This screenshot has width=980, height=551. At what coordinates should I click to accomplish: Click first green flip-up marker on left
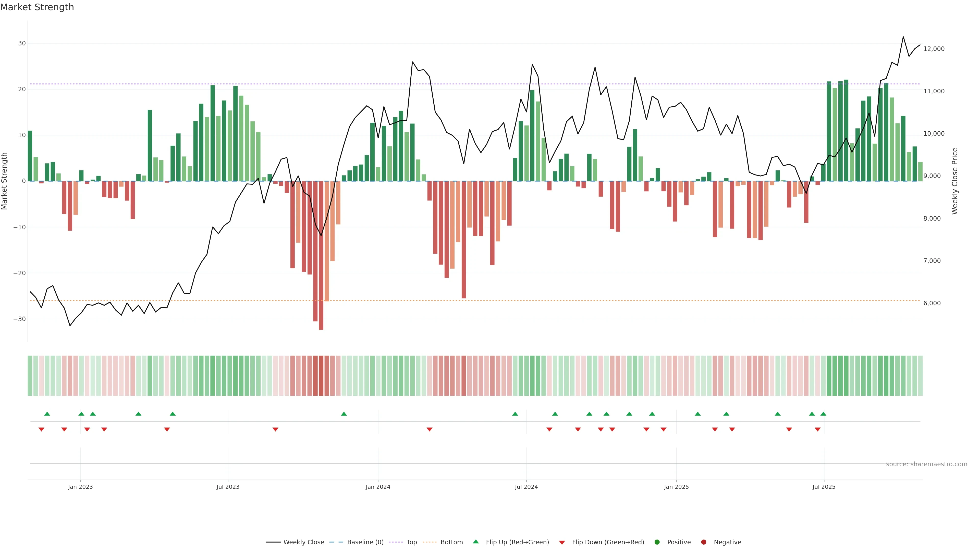(x=47, y=414)
